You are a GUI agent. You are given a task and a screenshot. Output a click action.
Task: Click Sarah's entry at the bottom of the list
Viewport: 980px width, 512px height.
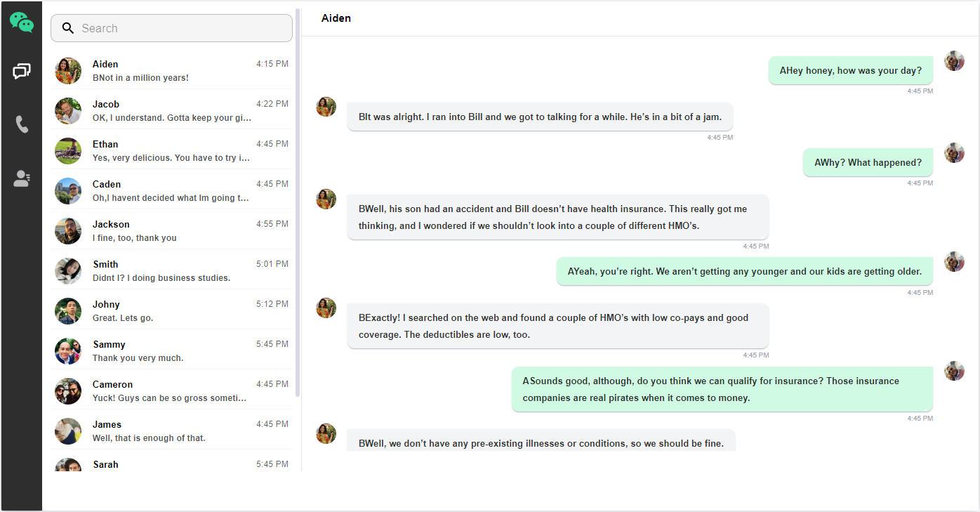171,464
